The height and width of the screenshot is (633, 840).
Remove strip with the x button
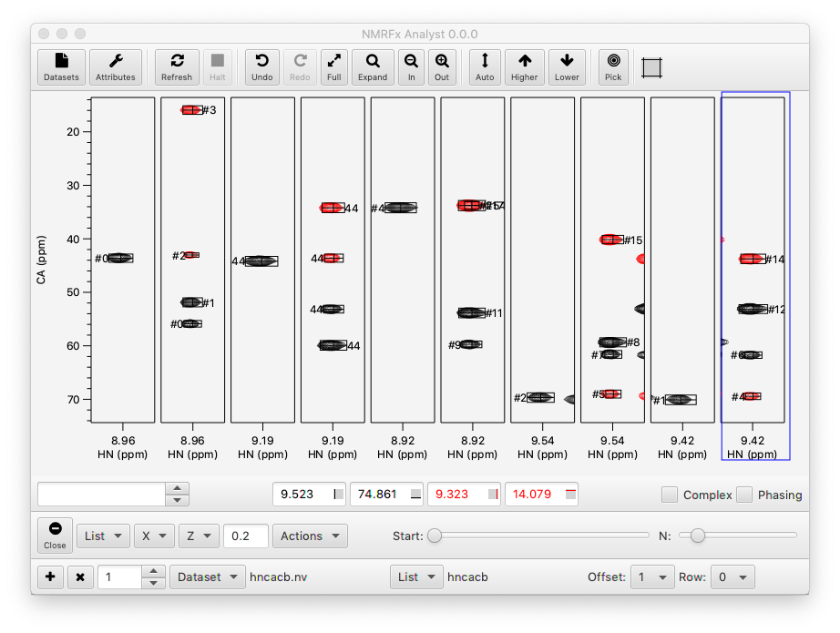click(80, 577)
